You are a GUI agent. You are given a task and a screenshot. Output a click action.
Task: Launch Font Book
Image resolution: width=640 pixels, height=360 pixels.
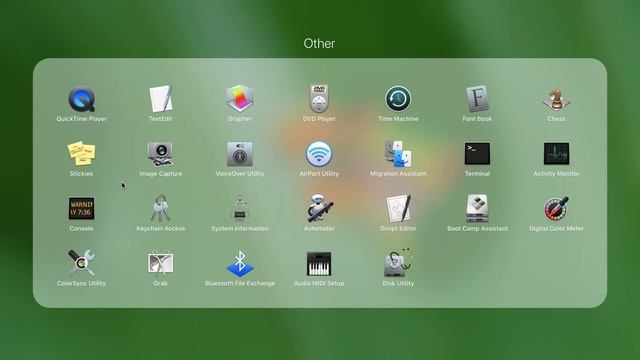[x=477, y=99]
